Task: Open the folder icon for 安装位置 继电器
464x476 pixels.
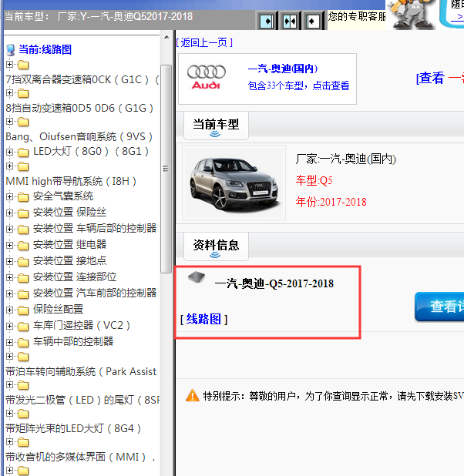Action: [x=23, y=245]
